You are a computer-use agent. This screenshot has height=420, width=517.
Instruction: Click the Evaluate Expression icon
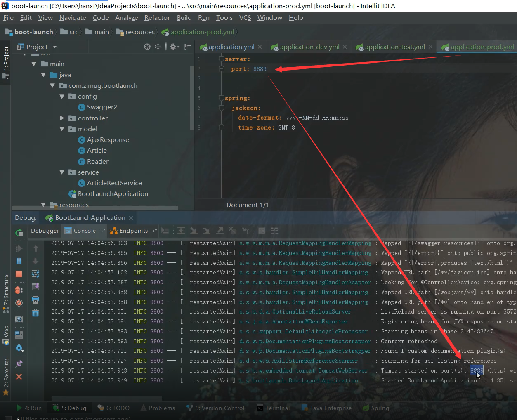[262, 231]
